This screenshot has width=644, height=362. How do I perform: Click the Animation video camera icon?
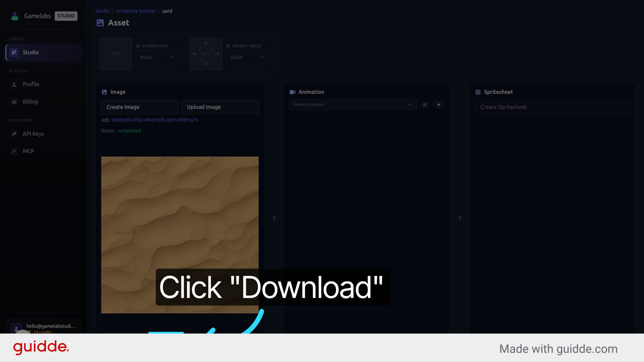coord(292,92)
